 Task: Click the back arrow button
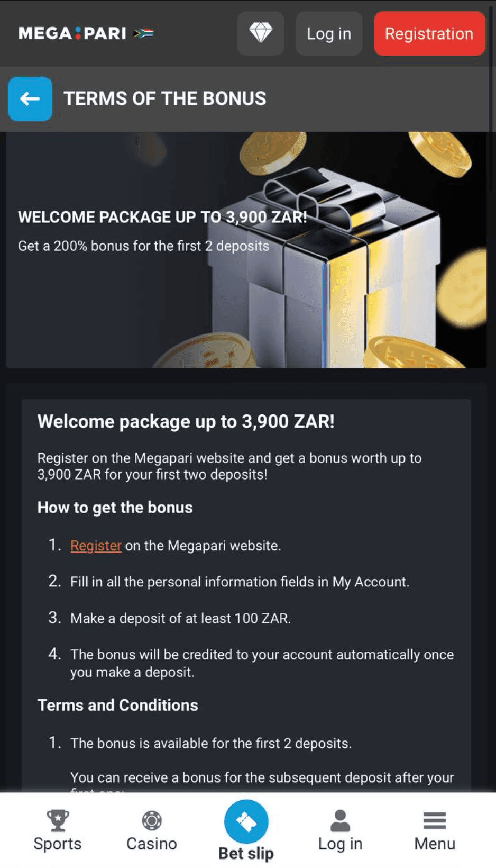click(30, 99)
